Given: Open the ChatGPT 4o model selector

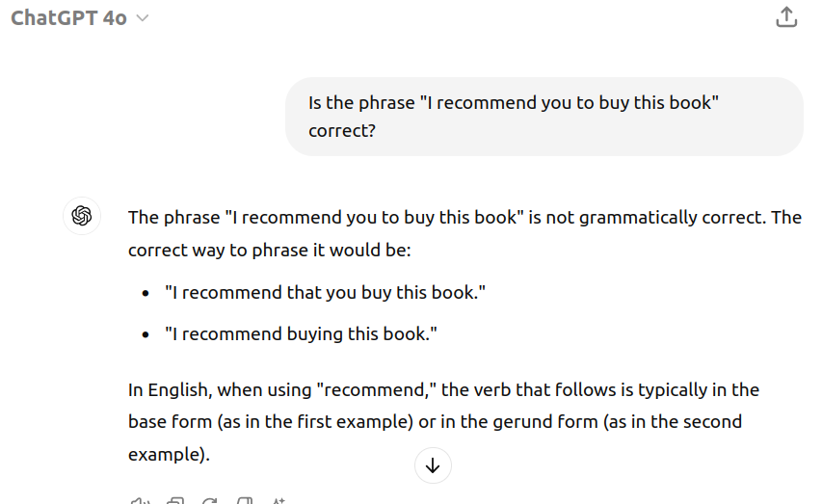Looking at the screenshot, I should [80, 18].
